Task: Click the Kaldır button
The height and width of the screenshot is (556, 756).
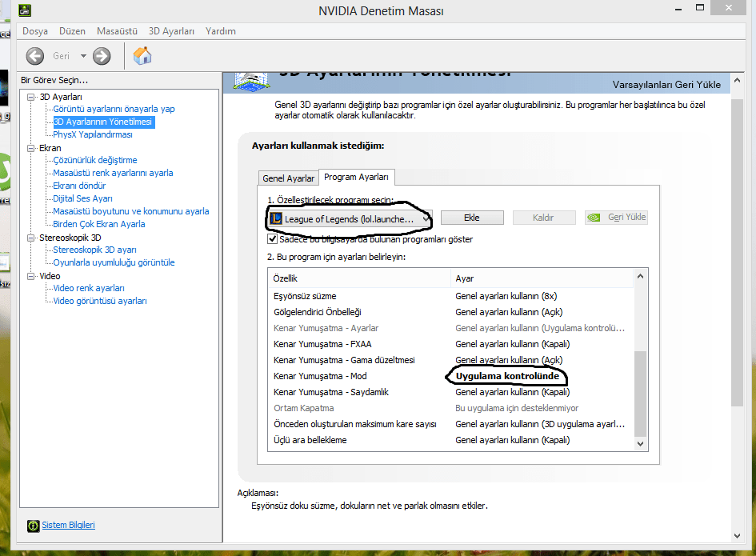Action: pyautogui.click(x=544, y=218)
